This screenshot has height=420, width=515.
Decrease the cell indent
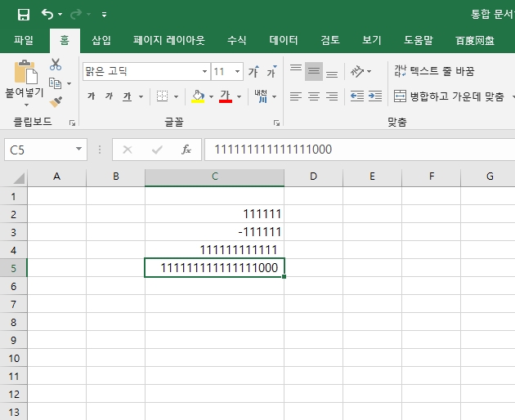357,96
